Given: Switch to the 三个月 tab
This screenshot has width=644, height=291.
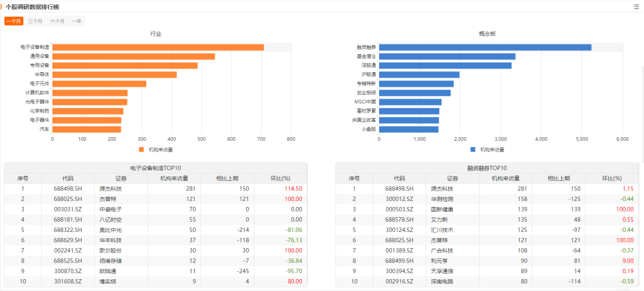Looking at the screenshot, I should tap(35, 21).
